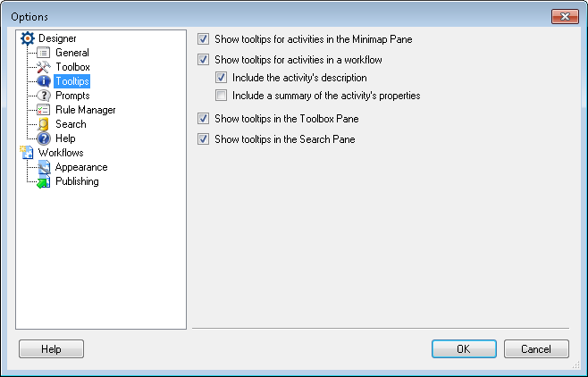This screenshot has width=588, height=377.
Task: Open the Search magnifier icon
Action: tap(44, 124)
